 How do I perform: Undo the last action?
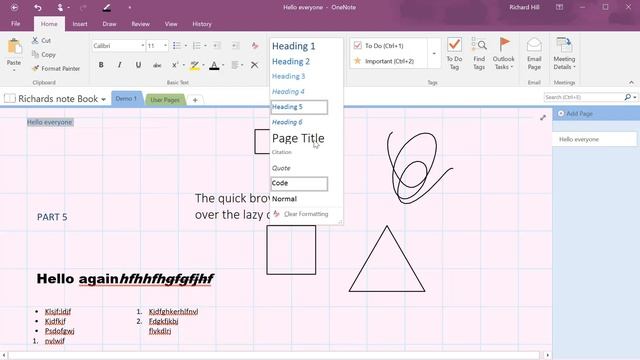[38, 7]
